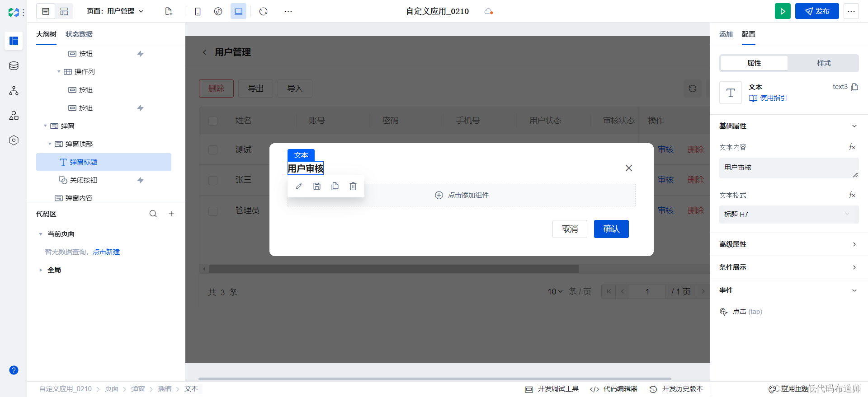Image resolution: width=868 pixels, height=397 pixels.
Task: Open the ellipsis menu next to Publish
Action: click(851, 11)
